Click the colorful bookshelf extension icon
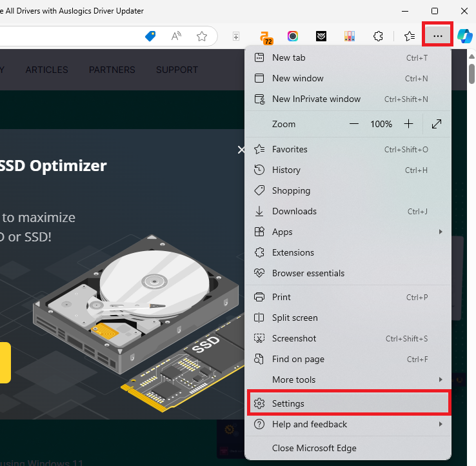The height and width of the screenshot is (466, 476). coord(350,36)
